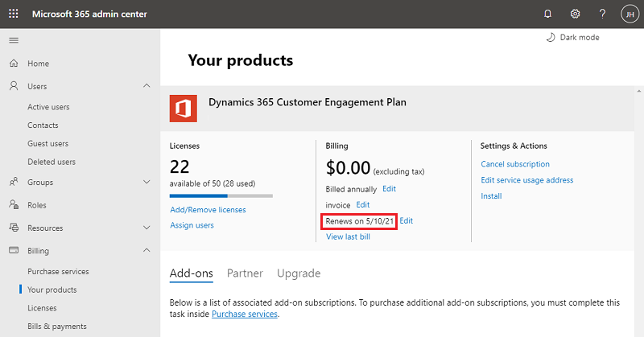Open the settings gear icon

coord(575,14)
